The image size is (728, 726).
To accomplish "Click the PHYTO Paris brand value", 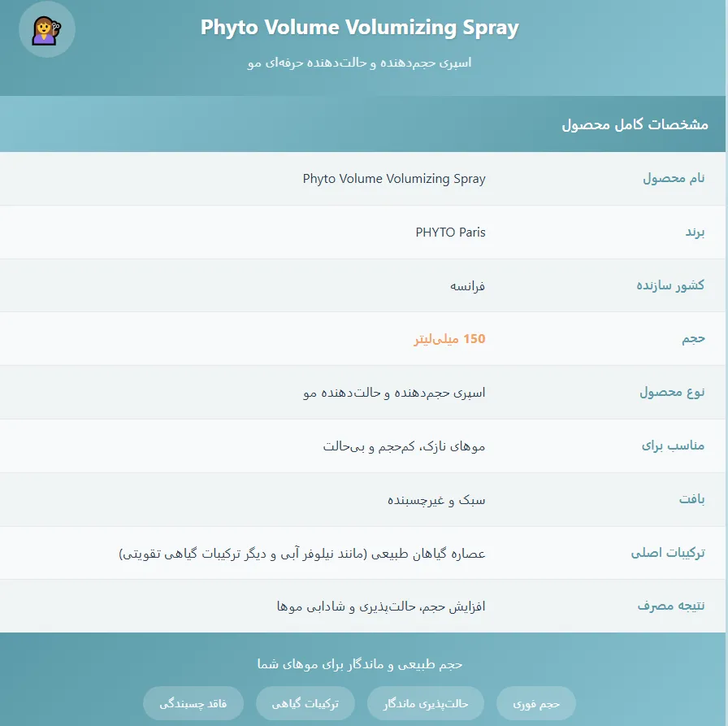I will tap(450, 232).
